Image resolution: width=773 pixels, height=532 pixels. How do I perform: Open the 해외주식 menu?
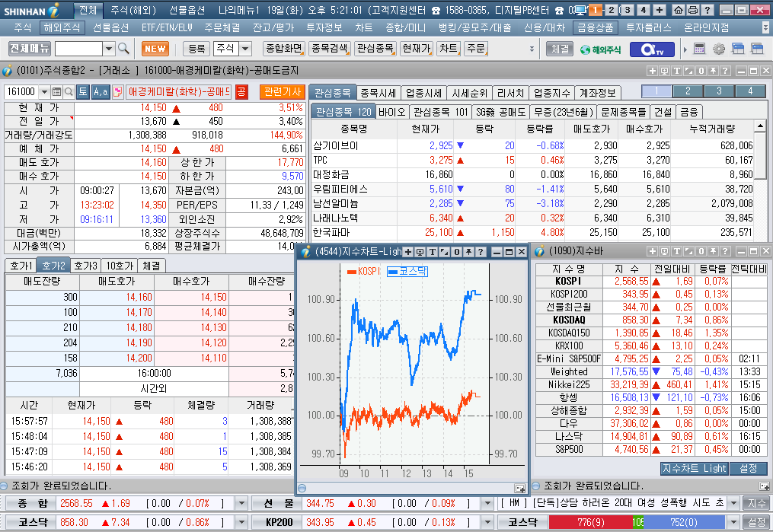[x=62, y=27]
